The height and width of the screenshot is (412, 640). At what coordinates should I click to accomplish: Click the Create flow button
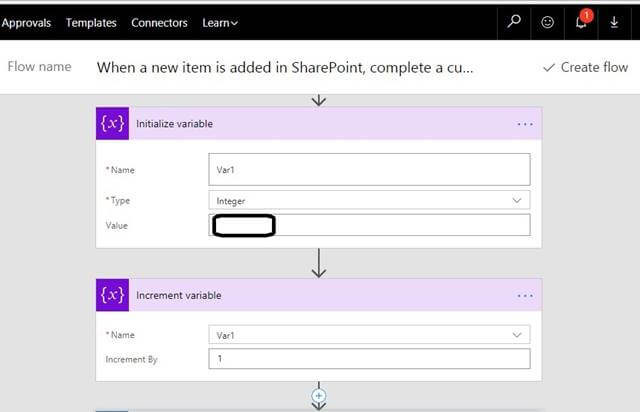[585, 67]
